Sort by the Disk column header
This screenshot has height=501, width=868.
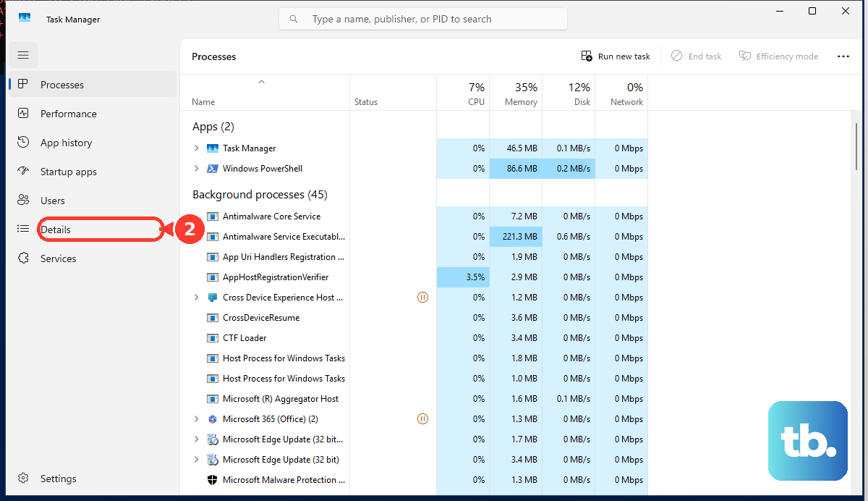click(569, 93)
